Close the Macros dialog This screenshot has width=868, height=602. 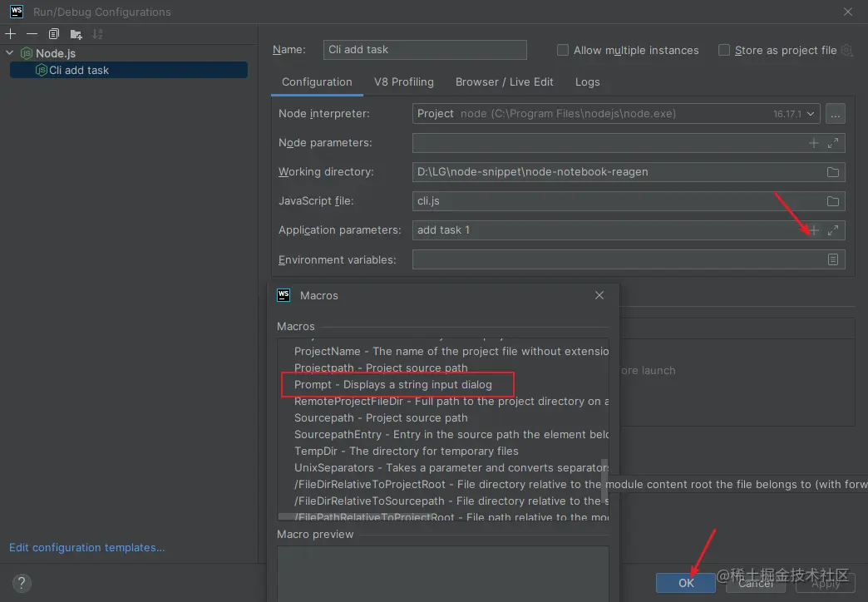[599, 295]
